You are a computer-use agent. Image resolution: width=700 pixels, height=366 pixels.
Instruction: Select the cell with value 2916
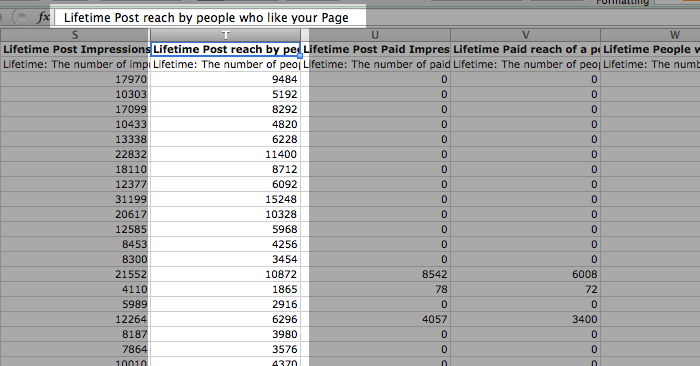225,304
